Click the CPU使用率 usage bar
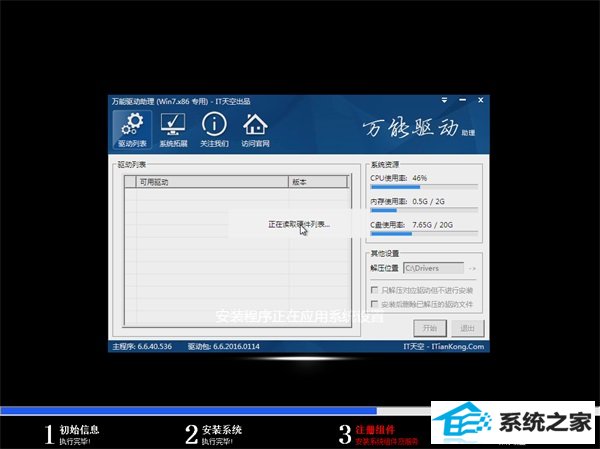This screenshot has width=600, height=449. coord(424,187)
